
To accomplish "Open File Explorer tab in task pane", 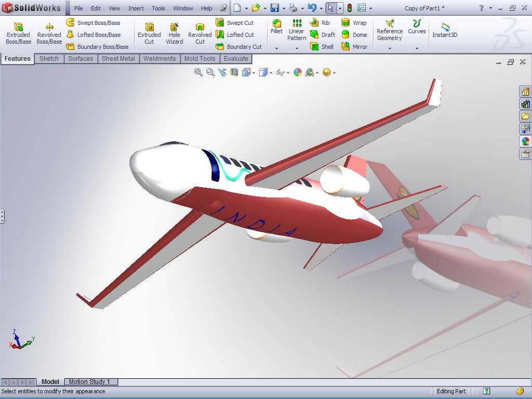I will pos(525,116).
